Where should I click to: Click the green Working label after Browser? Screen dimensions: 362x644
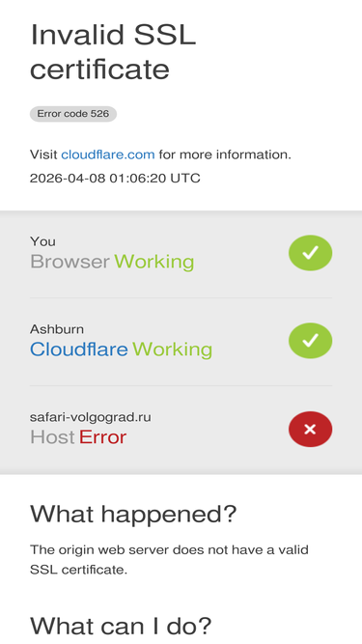[x=153, y=262]
